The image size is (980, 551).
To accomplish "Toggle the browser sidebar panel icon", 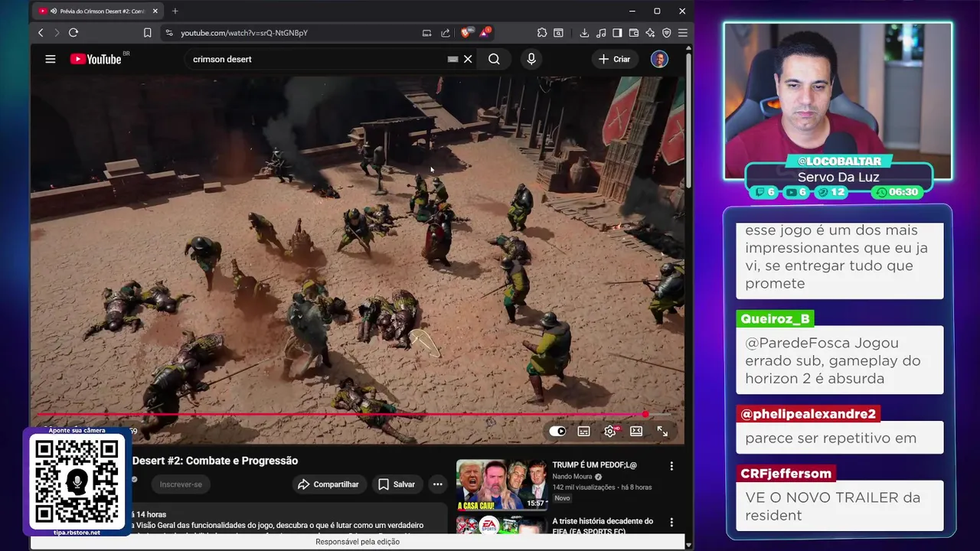I will [617, 33].
